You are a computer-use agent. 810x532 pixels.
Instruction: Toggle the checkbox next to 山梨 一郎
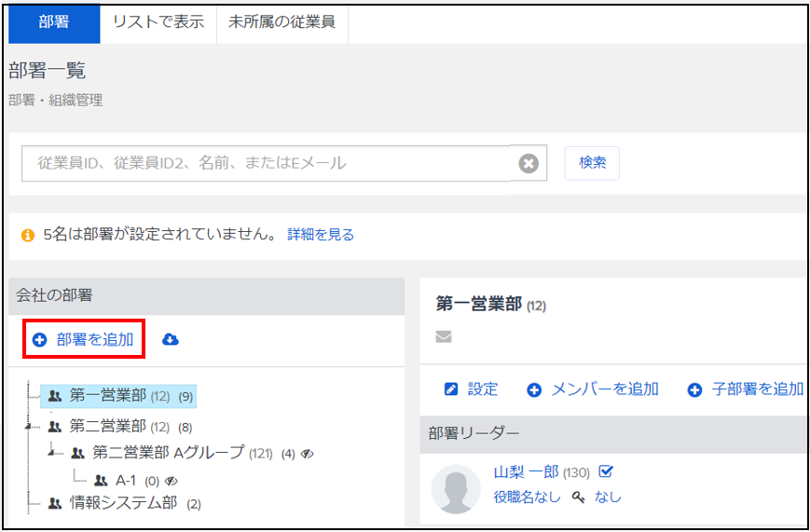(606, 471)
